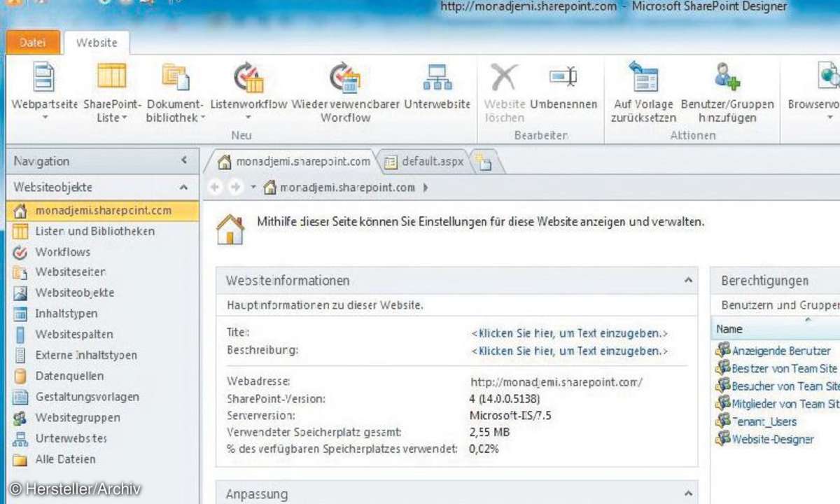Add a new Unterwebsite
Screen dimensions: 840x504
(x=437, y=77)
